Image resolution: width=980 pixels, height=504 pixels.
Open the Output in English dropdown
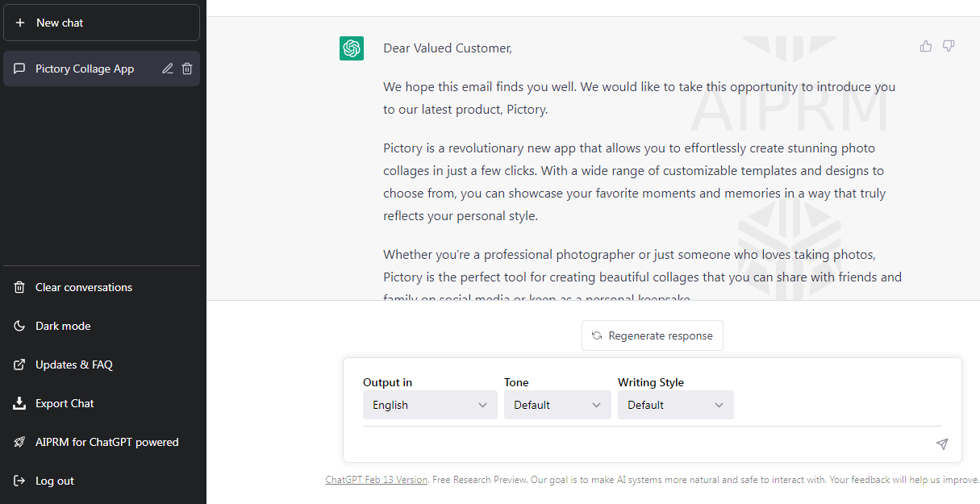point(430,405)
